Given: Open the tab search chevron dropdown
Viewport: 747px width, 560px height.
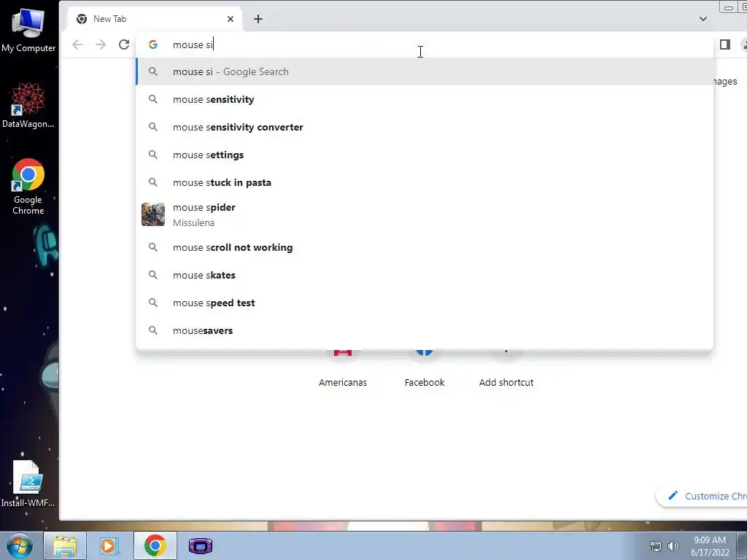Looking at the screenshot, I should pyautogui.click(x=703, y=19).
